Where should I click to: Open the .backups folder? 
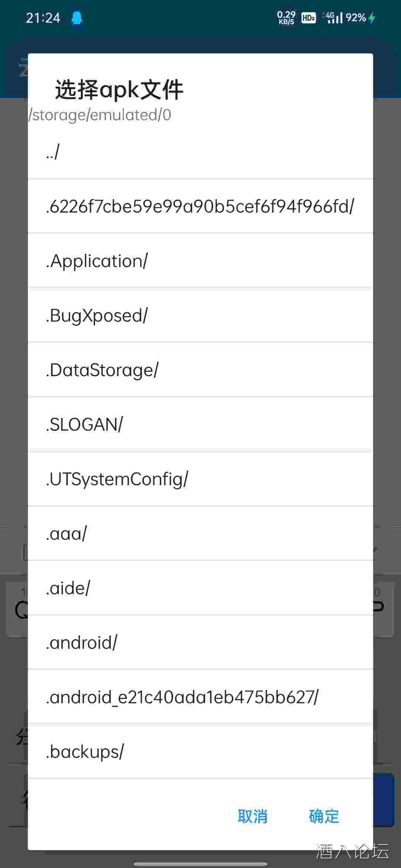tap(200, 752)
